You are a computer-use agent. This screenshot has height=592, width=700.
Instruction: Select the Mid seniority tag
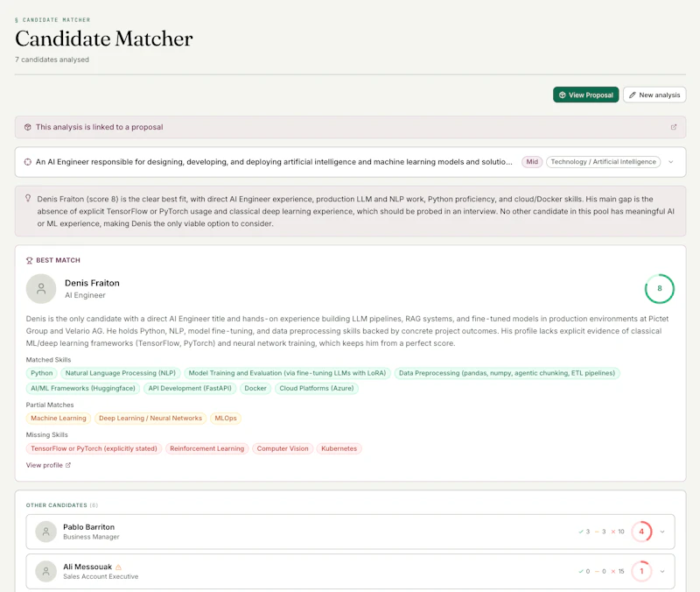532,162
